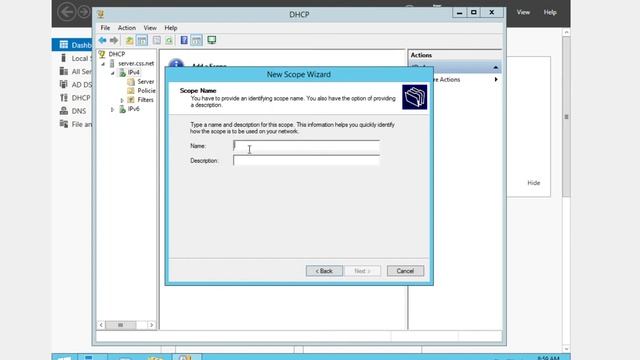640x360 pixels.
Task: Click the server.css.net server icon
Action: (x=112, y=63)
